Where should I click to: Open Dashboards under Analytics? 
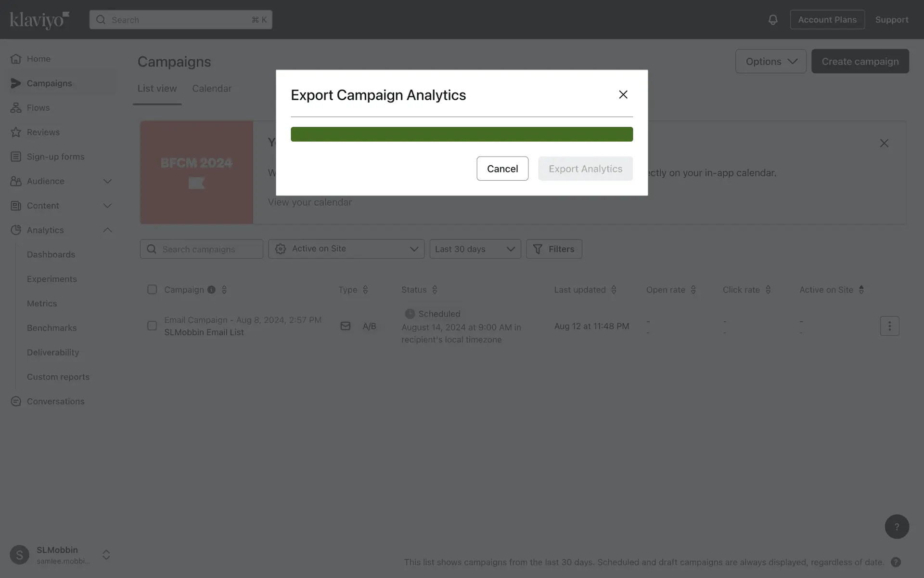pyautogui.click(x=51, y=254)
